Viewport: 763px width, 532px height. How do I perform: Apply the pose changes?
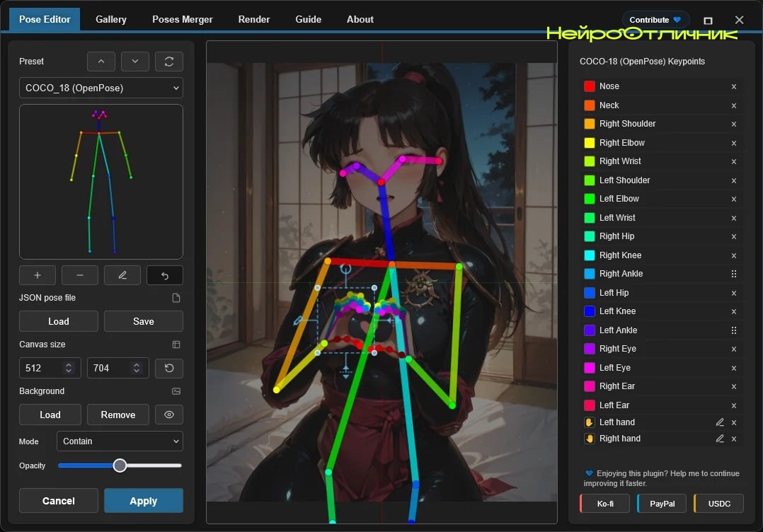[144, 501]
